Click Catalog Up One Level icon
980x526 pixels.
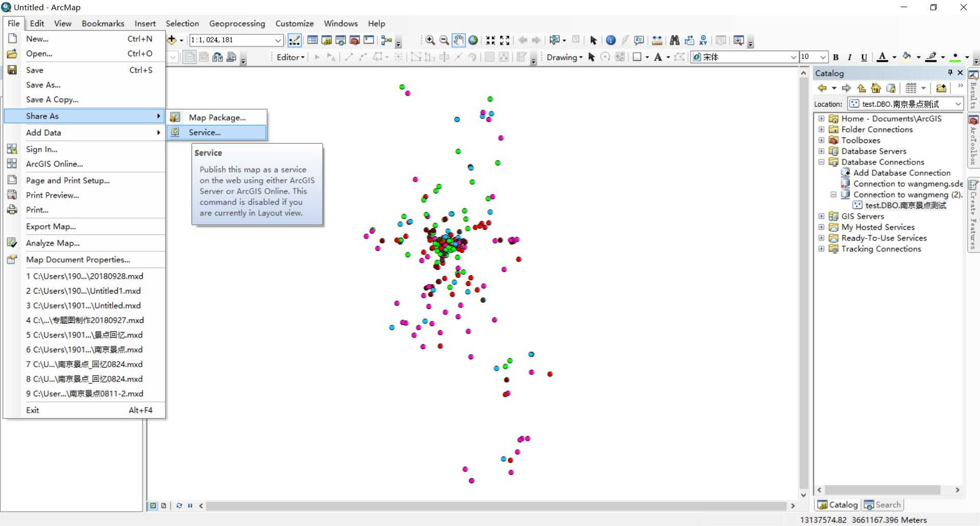click(x=862, y=88)
